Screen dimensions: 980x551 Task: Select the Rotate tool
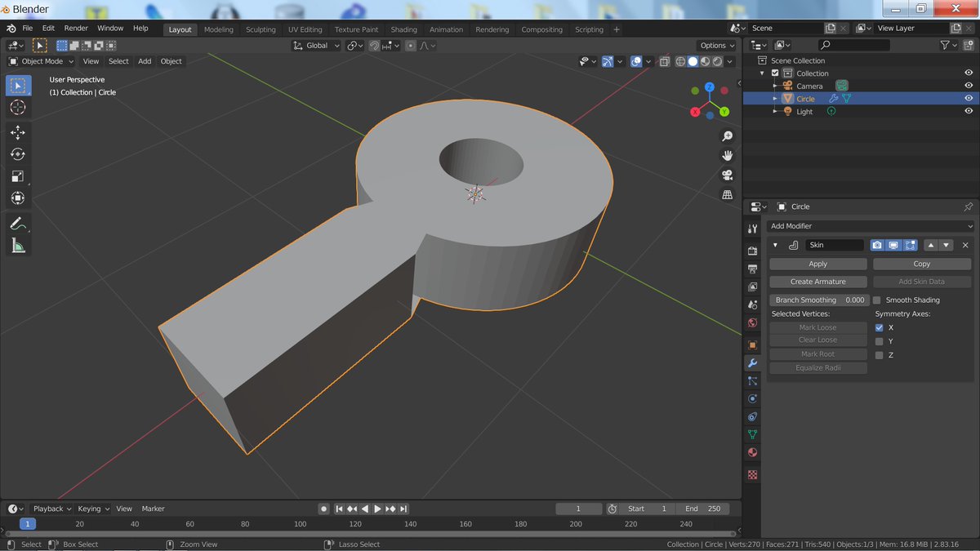(18, 154)
